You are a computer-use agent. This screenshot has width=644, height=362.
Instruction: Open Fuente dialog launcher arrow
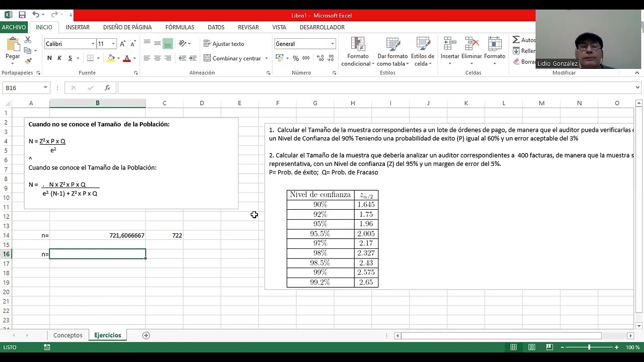[x=136, y=73]
